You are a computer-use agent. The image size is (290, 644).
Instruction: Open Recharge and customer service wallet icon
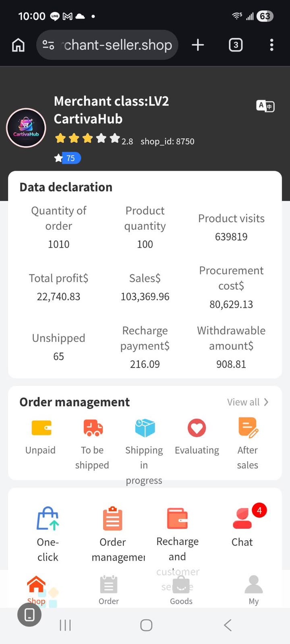[178, 518]
